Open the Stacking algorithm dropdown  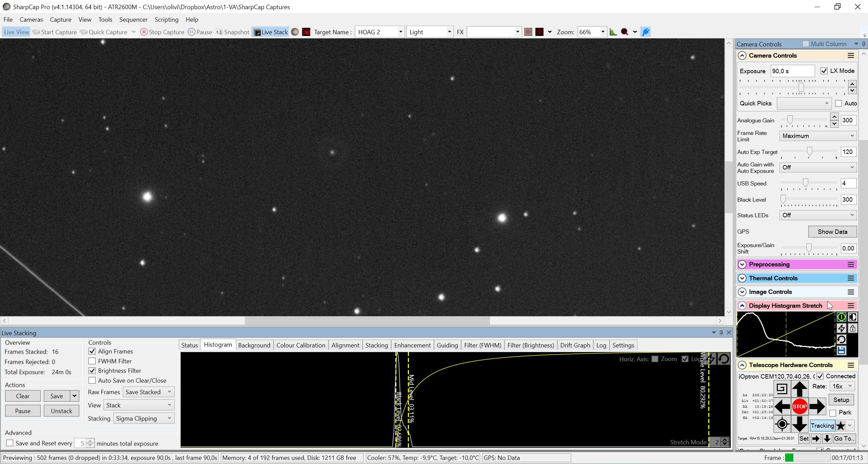pos(144,418)
